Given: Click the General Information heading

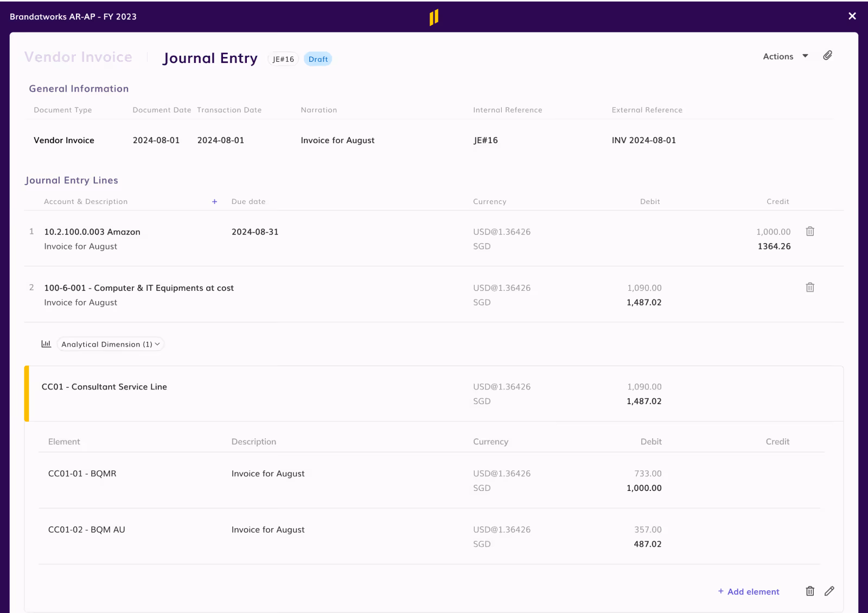Looking at the screenshot, I should pyautogui.click(x=79, y=89).
